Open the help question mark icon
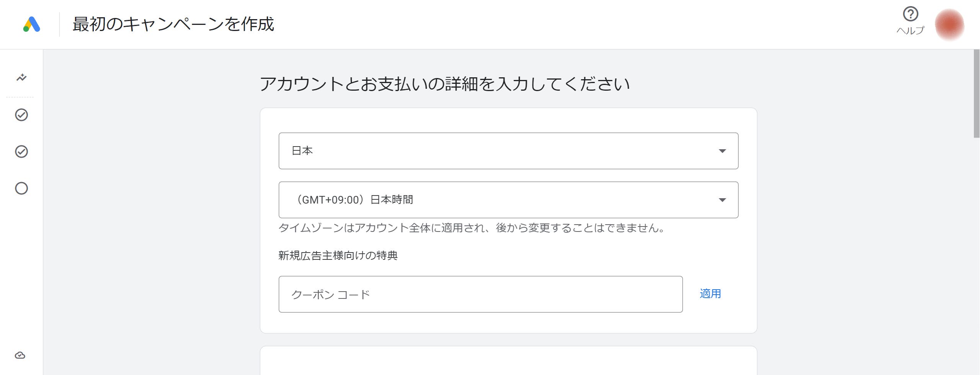This screenshot has height=375, width=980. point(910,14)
